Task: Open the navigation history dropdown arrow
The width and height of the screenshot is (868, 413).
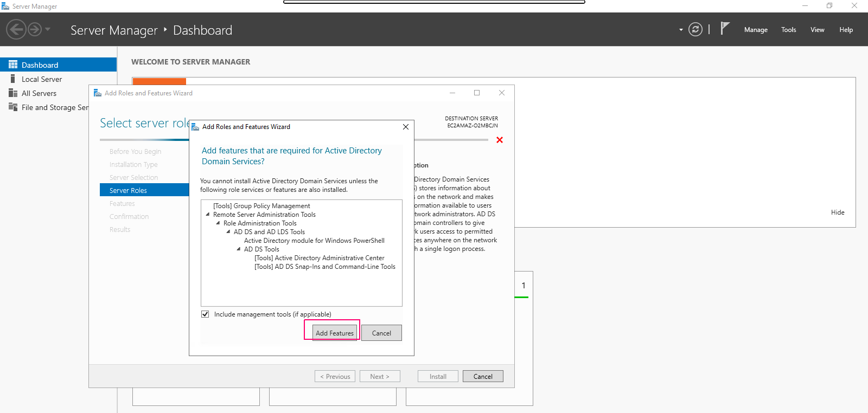Action: pyautogui.click(x=48, y=29)
